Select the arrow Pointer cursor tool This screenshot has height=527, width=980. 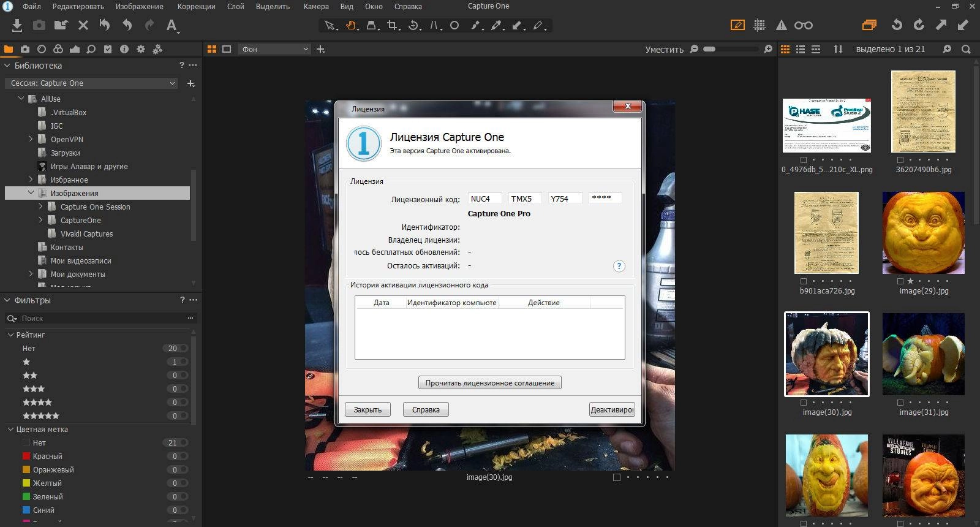click(330, 25)
